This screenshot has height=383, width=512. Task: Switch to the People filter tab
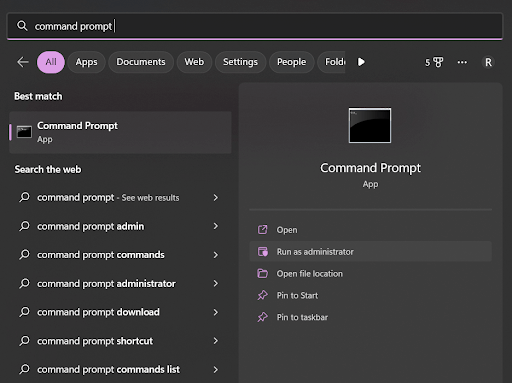pyautogui.click(x=291, y=62)
